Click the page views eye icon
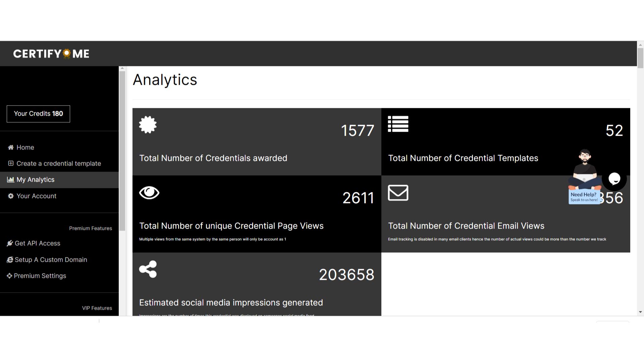Image resolution: width=644 pixels, height=362 pixels. click(x=149, y=193)
